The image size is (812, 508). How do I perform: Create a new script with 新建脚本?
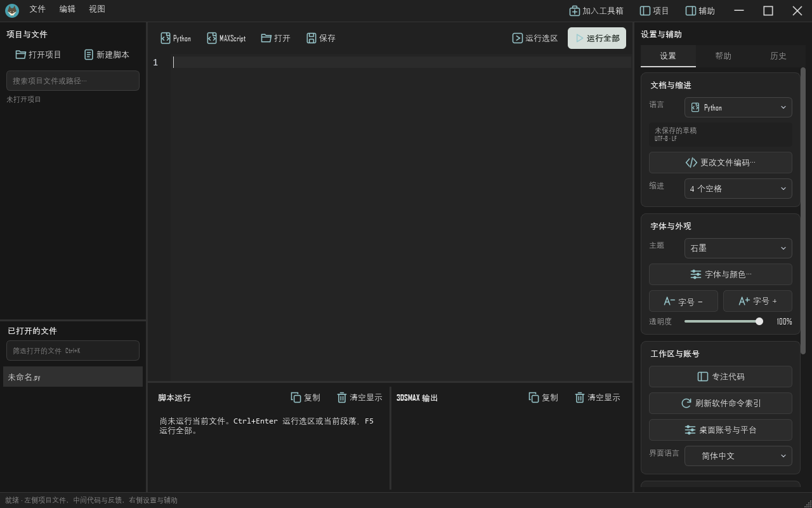107,55
